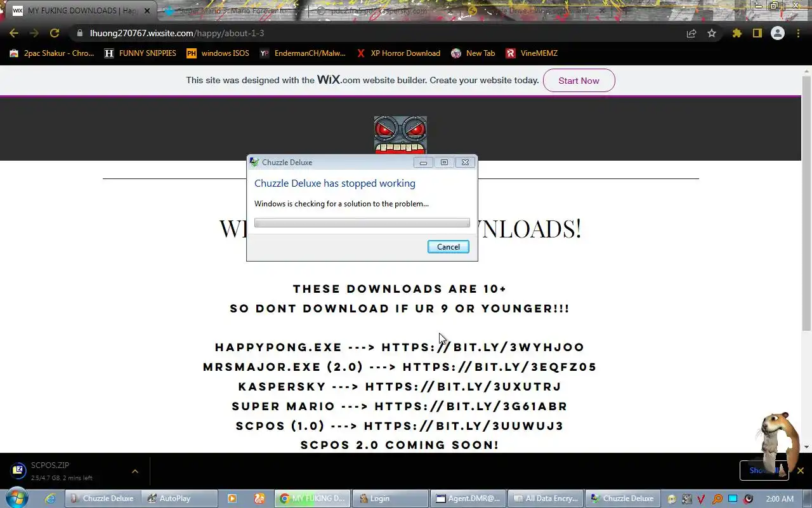Launch Internet Explorer from the taskbar

(x=49, y=498)
